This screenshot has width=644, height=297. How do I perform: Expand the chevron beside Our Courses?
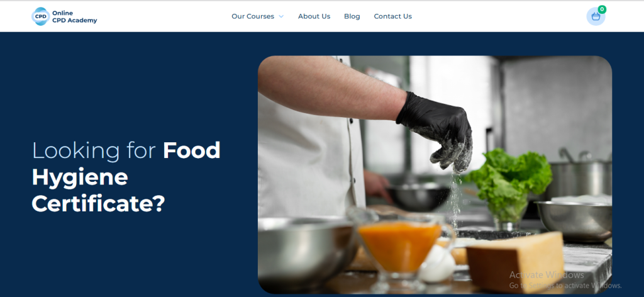click(x=281, y=16)
